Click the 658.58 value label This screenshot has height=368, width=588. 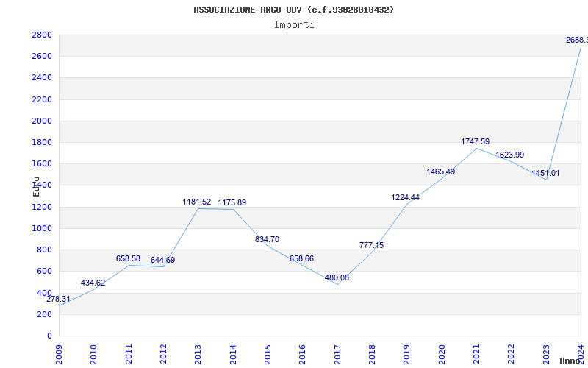(x=128, y=259)
